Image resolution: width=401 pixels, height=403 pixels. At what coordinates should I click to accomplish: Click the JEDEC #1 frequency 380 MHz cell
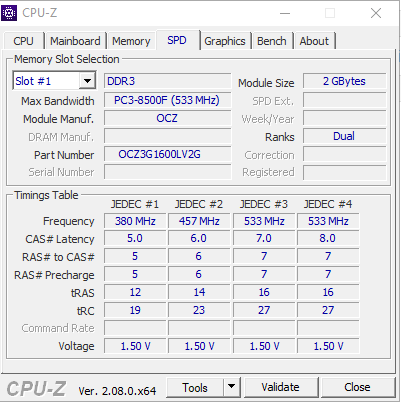[135, 221]
